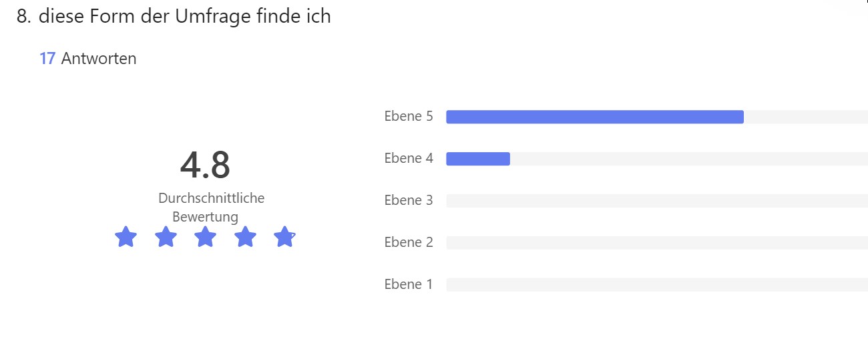
Task: Click the third rating star
Action: pos(205,237)
